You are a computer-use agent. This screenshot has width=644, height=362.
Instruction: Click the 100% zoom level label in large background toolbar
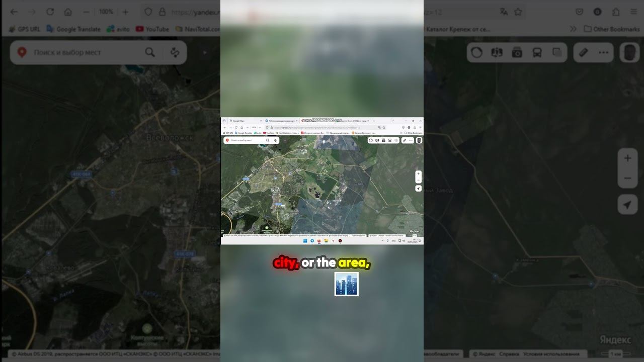click(x=106, y=12)
